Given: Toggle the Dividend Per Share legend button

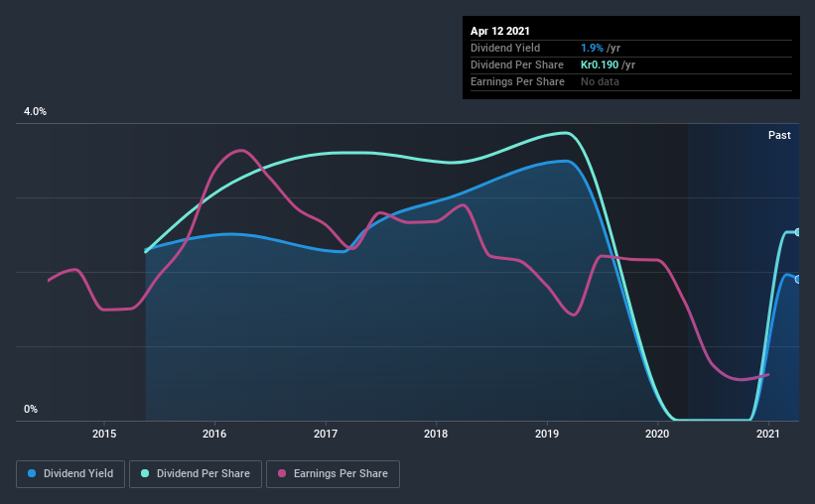Looking at the screenshot, I should (x=196, y=474).
